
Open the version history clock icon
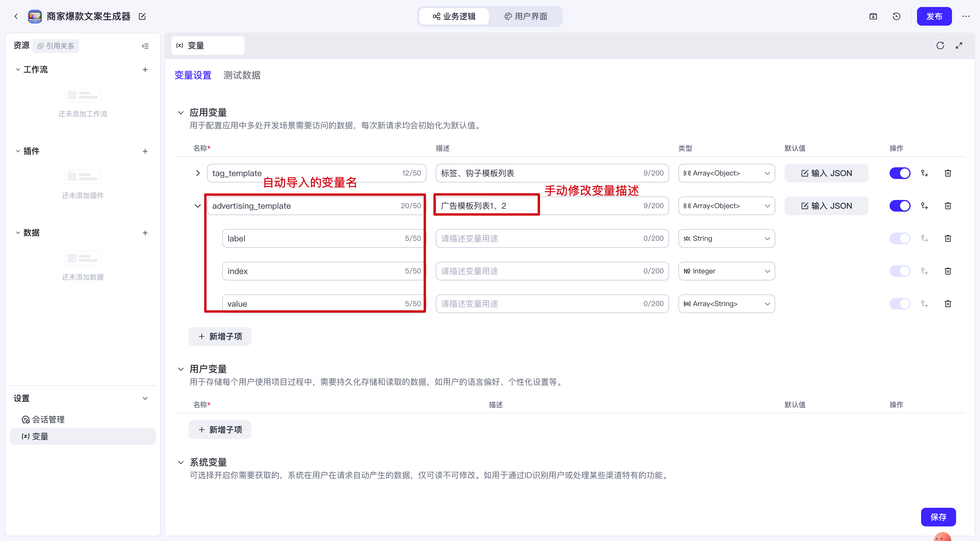(896, 16)
